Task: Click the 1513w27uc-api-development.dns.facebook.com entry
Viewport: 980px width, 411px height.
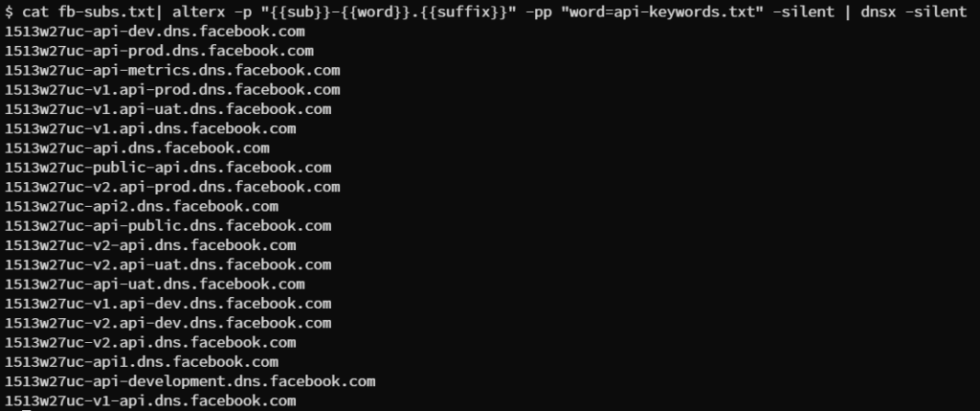Action: (x=190, y=381)
